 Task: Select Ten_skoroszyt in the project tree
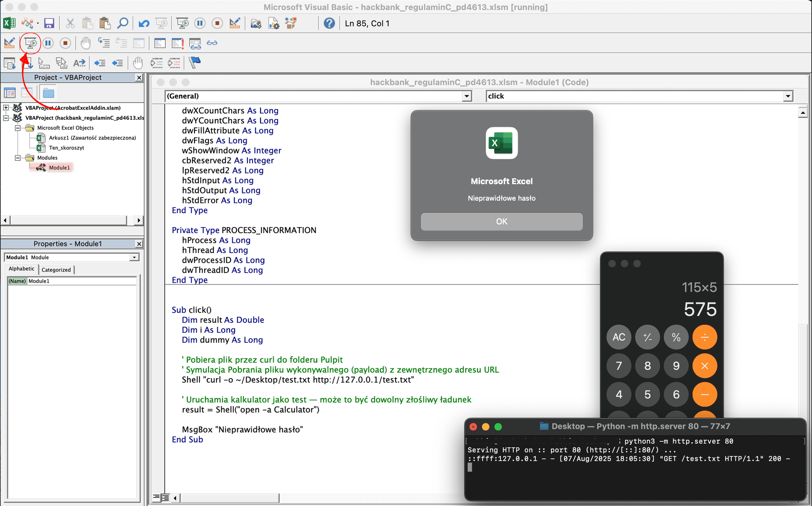click(66, 148)
